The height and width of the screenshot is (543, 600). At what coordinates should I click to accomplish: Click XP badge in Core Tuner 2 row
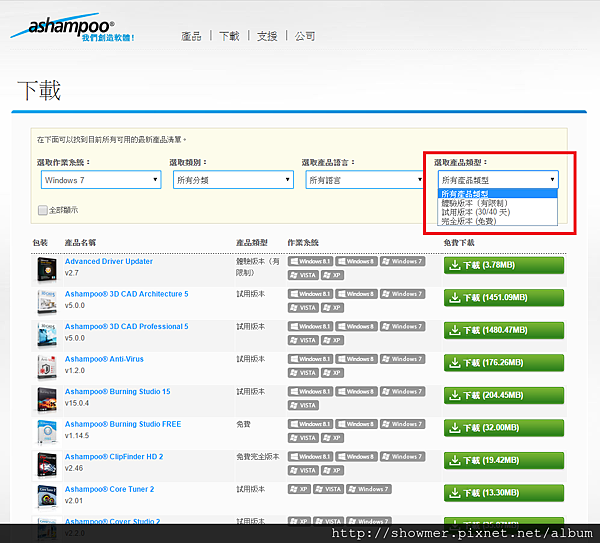pos(299,489)
